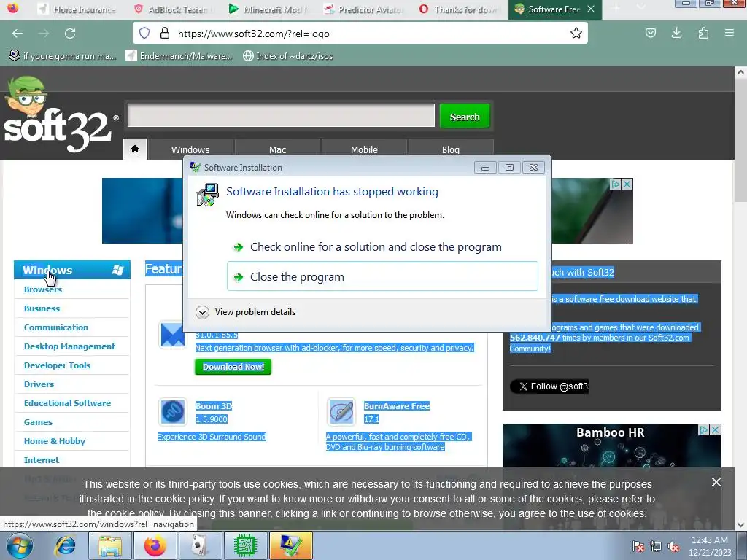Dismiss the cookie banner with X
The width and height of the screenshot is (747, 560).
(x=716, y=482)
